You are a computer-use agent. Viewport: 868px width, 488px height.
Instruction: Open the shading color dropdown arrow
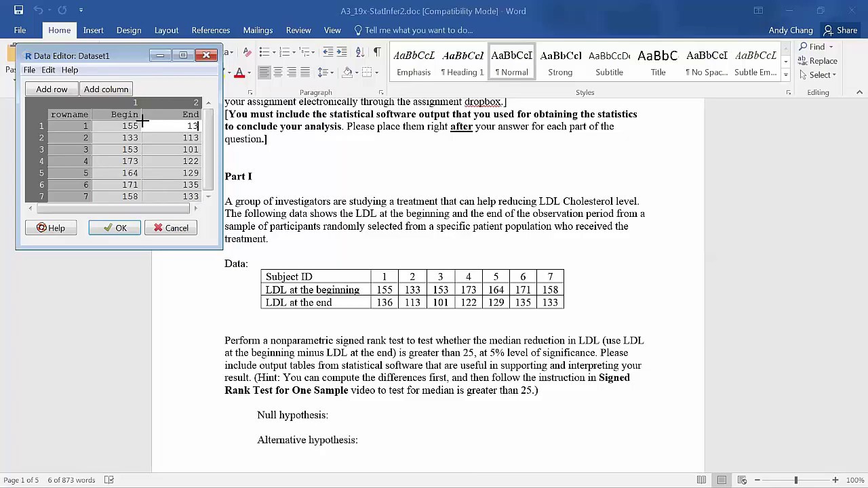click(357, 73)
